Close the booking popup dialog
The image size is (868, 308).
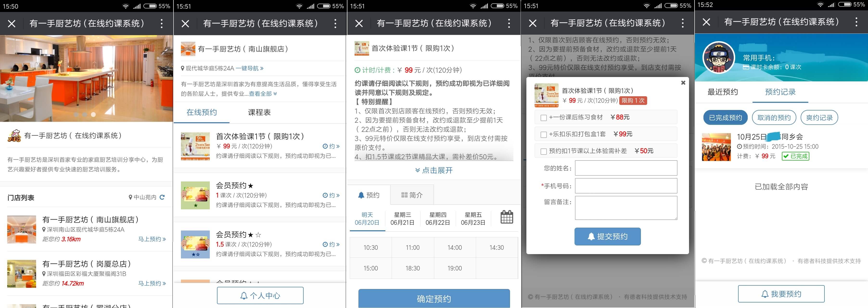[x=683, y=83]
